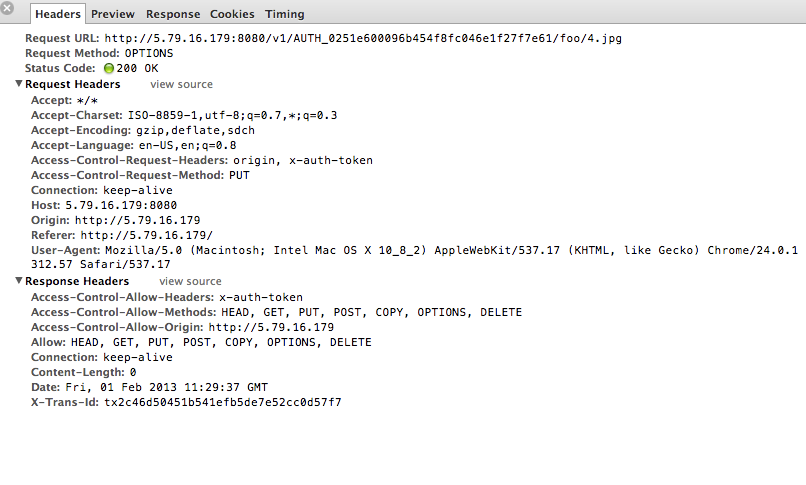Click the Response Headers section title
The height and width of the screenshot is (485, 806).
(77, 282)
